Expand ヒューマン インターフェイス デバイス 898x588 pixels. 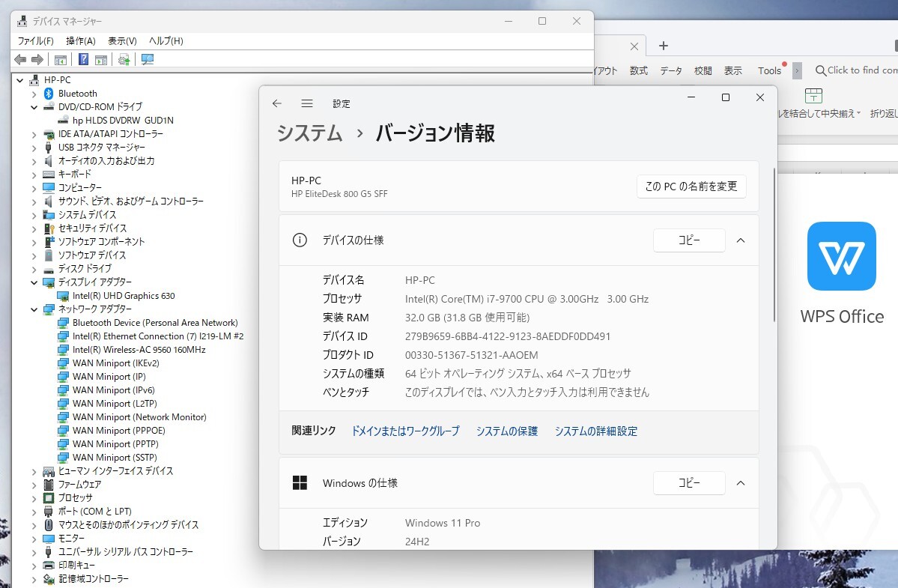click(x=34, y=472)
